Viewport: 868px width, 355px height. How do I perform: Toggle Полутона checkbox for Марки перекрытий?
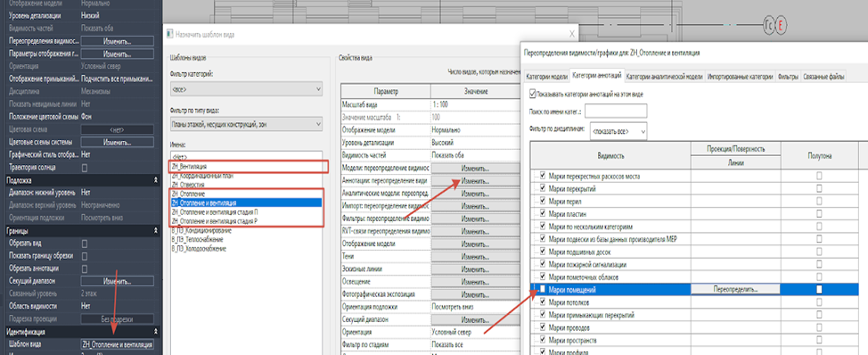(819, 189)
